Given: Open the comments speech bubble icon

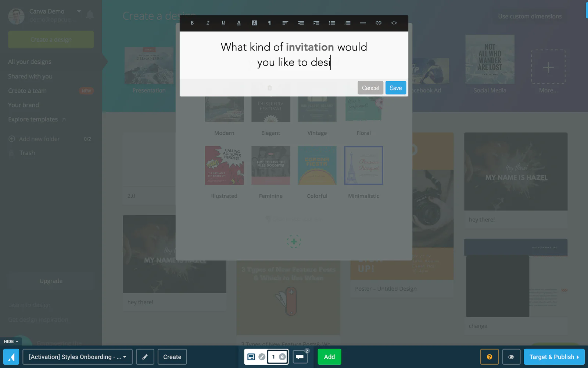Looking at the screenshot, I should click(x=300, y=357).
